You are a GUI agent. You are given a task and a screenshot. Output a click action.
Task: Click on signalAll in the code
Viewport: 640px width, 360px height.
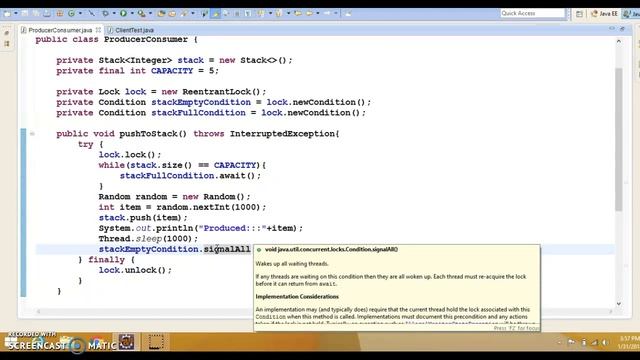[x=227, y=249]
